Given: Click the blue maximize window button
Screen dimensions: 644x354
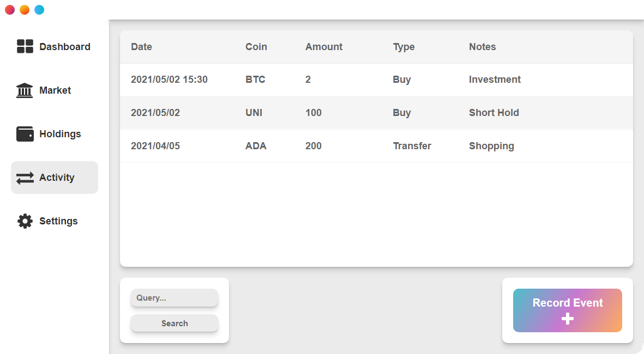Looking at the screenshot, I should click(39, 10).
